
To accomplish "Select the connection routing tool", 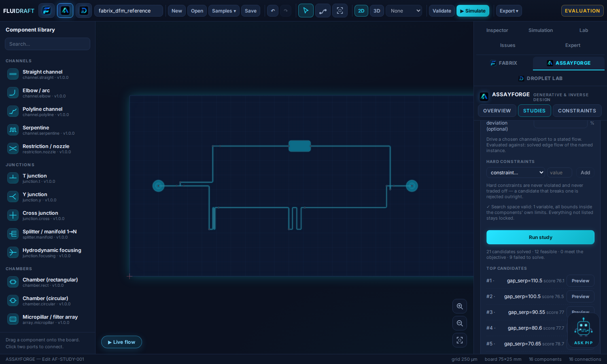I will [x=323, y=11].
